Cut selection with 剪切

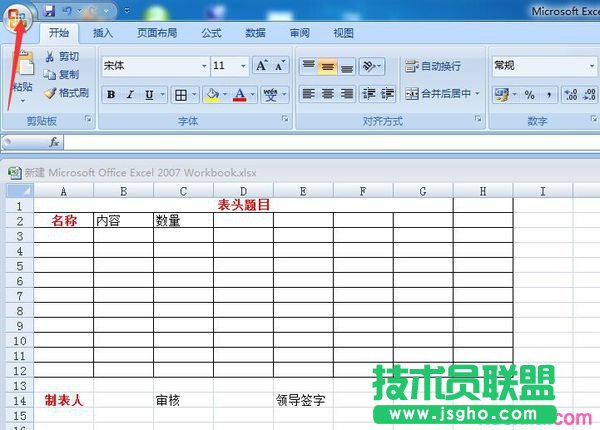tap(62, 57)
